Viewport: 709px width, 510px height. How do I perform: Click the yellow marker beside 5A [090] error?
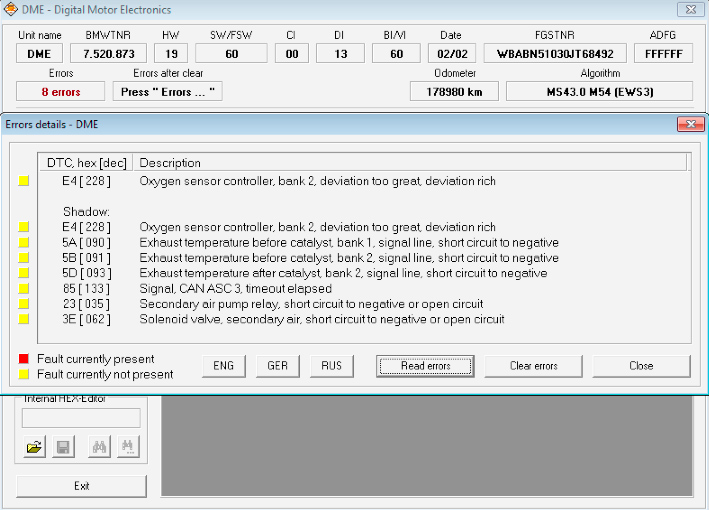click(x=24, y=243)
